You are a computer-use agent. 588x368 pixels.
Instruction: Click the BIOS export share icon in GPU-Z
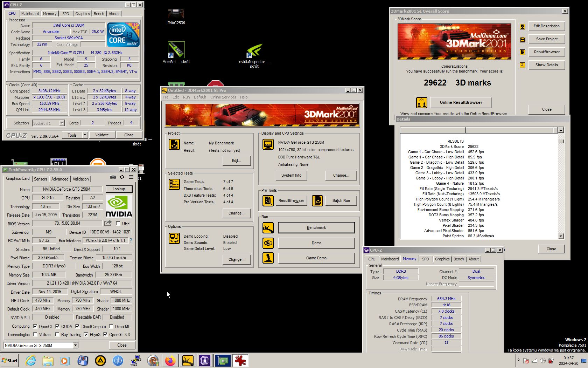108,223
